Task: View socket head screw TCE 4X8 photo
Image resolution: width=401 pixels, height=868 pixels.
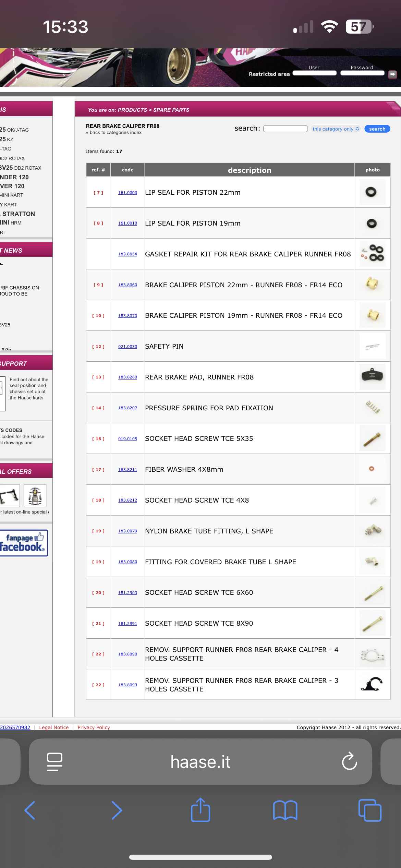Action: (x=373, y=500)
